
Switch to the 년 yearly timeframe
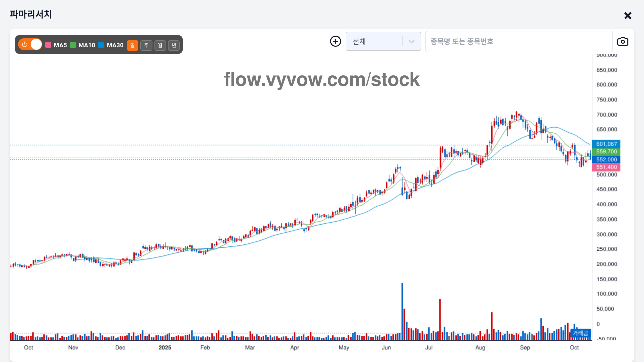[x=174, y=45]
